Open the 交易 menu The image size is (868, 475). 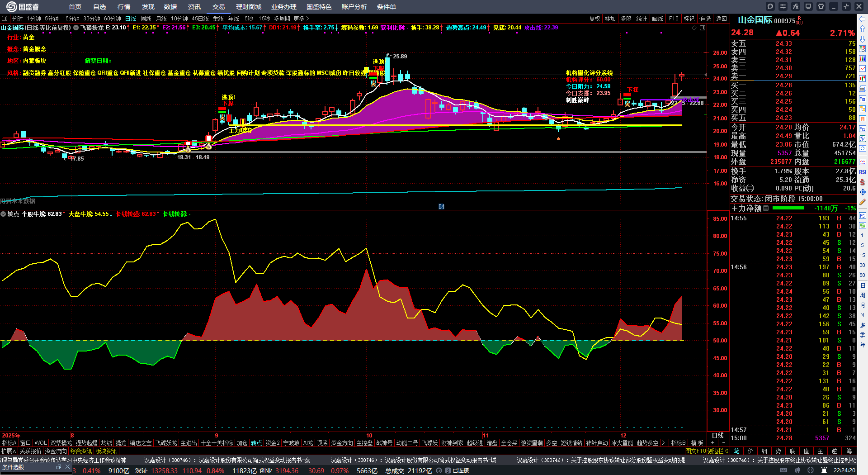(219, 7)
